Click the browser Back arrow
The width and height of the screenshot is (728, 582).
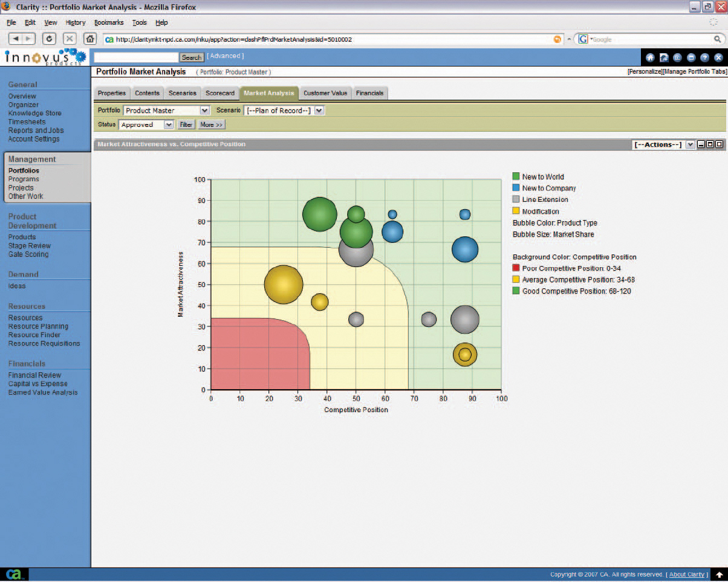[x=16, y=39]
